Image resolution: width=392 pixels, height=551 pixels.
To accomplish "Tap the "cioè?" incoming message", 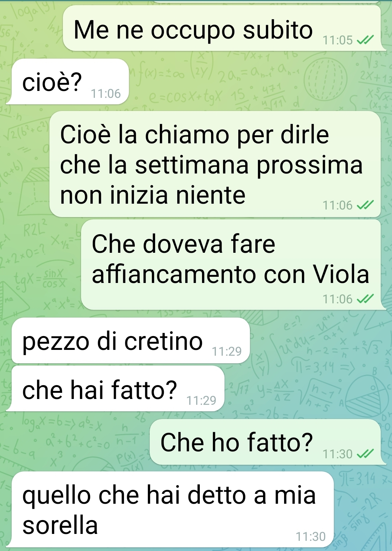I will 70,81.
